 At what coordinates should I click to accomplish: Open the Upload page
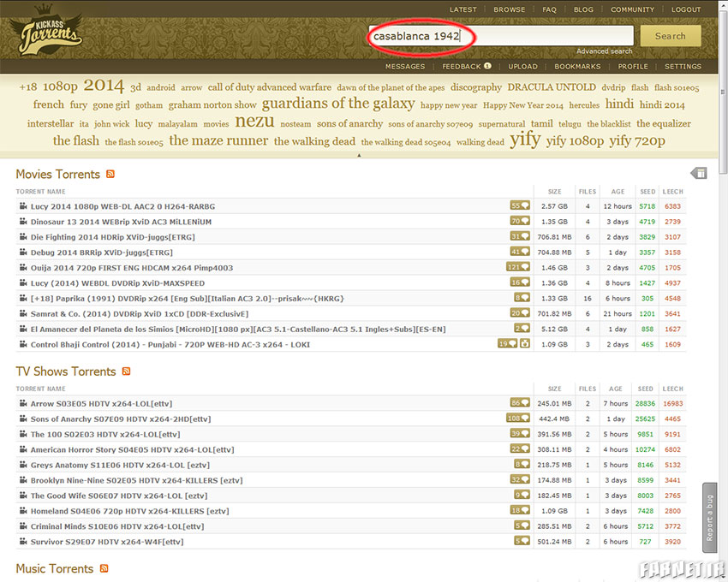(x=522, y=66)
